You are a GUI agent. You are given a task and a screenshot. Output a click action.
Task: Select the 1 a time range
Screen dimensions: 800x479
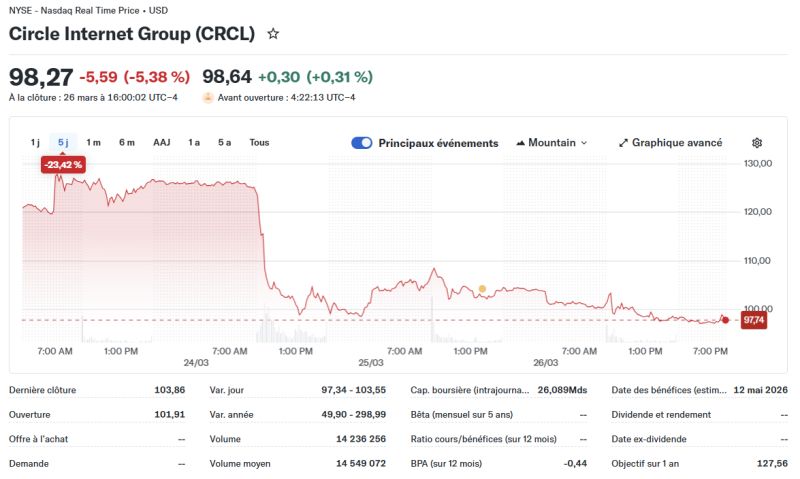[x=194, y=142]
